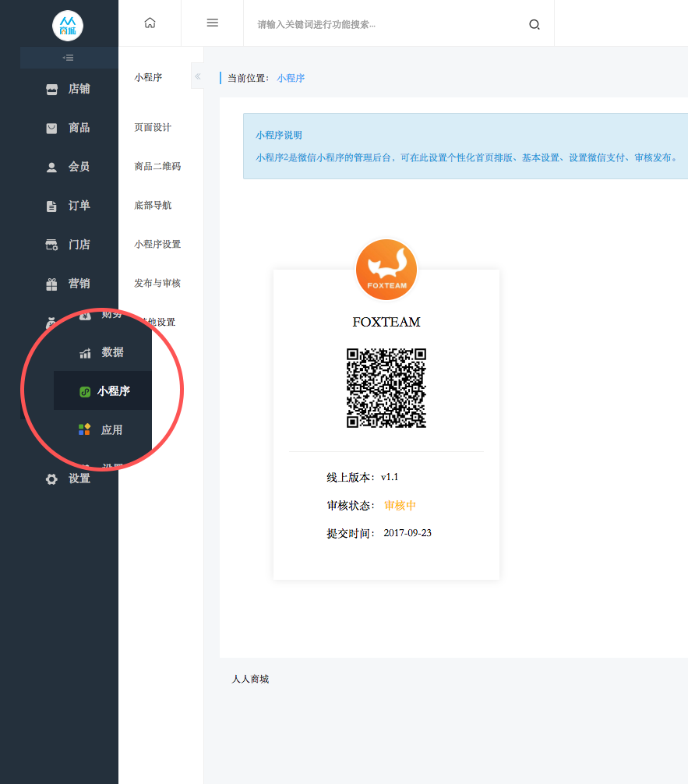Screen dimensions: 688x784
Task: Open 订单 in main sidebar
Action: click(x=79, y=206)
